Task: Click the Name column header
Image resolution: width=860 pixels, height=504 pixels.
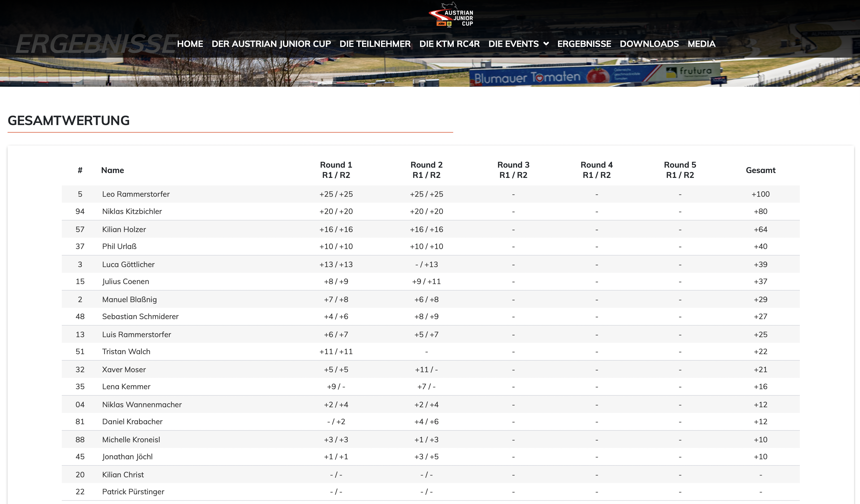Action: [x=112, y=170]
